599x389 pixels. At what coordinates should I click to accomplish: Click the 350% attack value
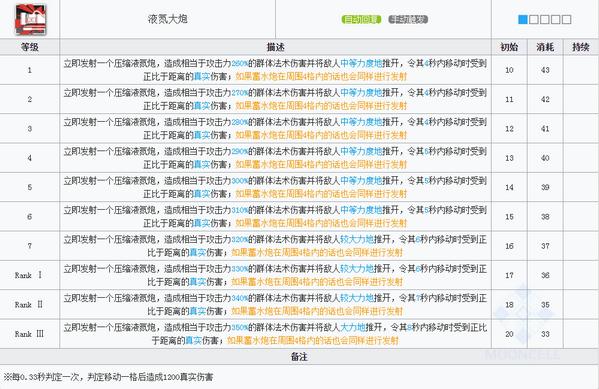click(240, 328)
